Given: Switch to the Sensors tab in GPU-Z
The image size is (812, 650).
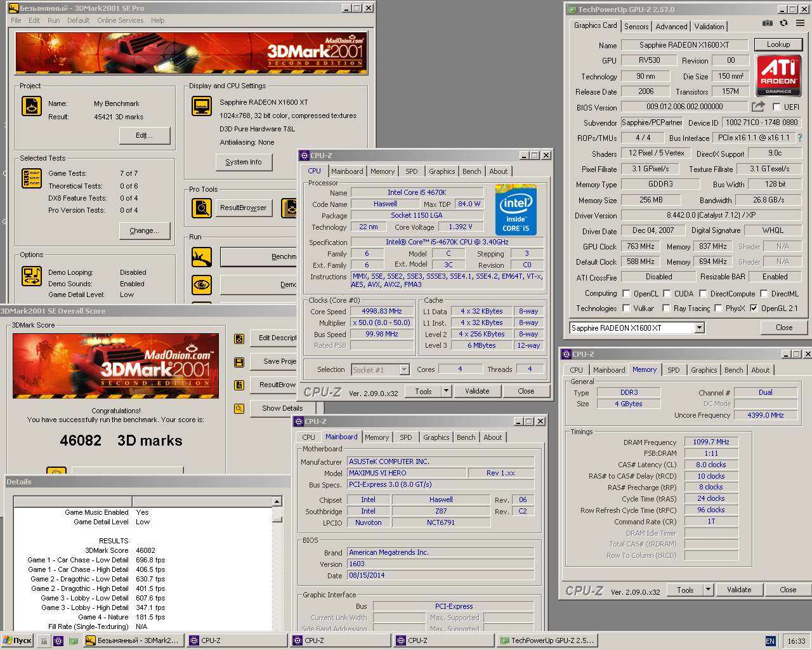Looking at the screenshot, I should pyautogui.click(x=636, y=26).
